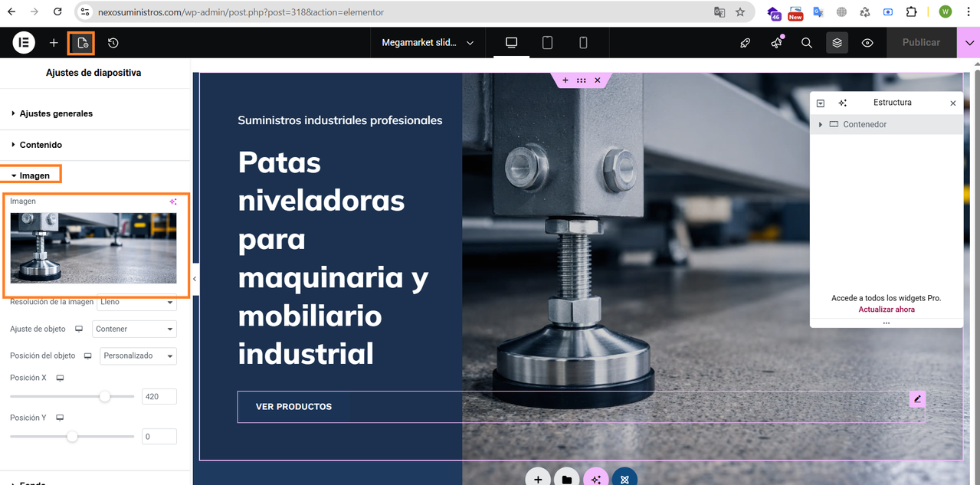The width and height of the screenshot is (980, 485).
Task: Click the blue round button below canvas
Action: (x=624, y=479)
